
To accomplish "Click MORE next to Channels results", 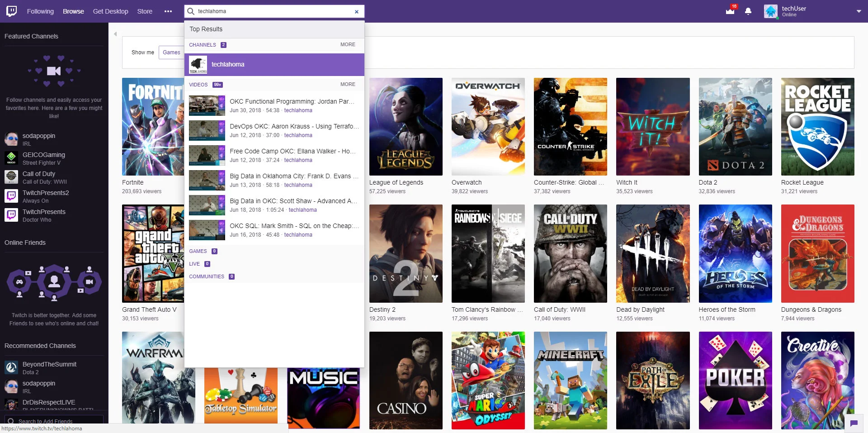I will pos(348,44).
